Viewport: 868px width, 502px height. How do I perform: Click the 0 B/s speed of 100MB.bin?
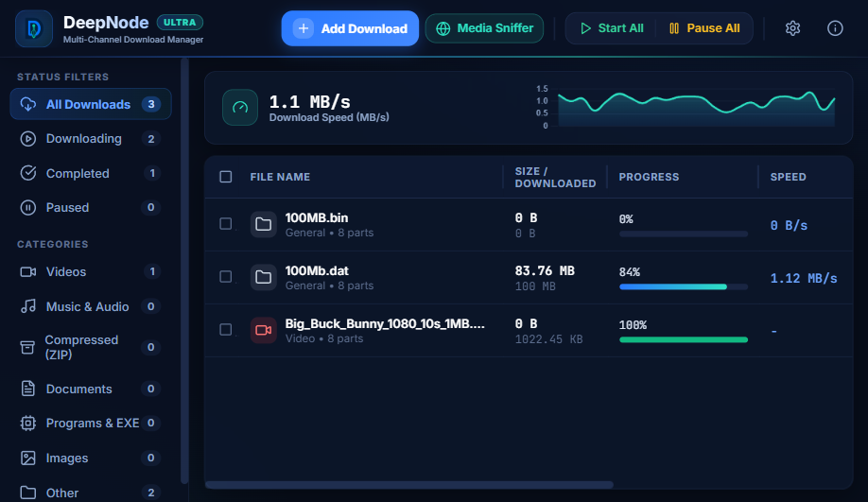789,225
